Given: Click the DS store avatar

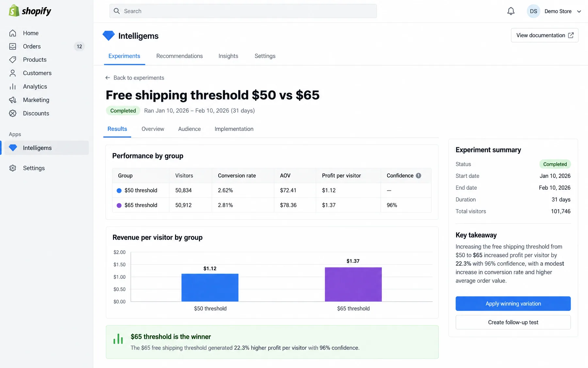Looking at the screenshot, I should pos(533,11).
